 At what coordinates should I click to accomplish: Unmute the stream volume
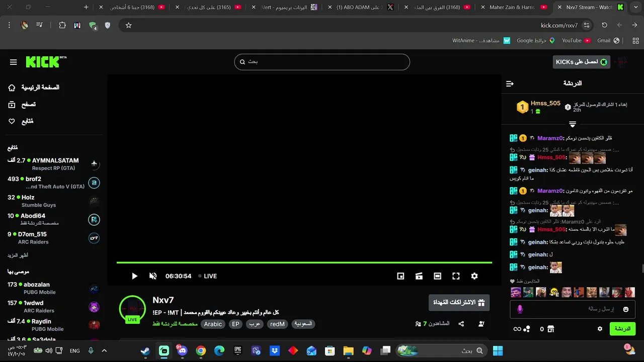(153, 276)
